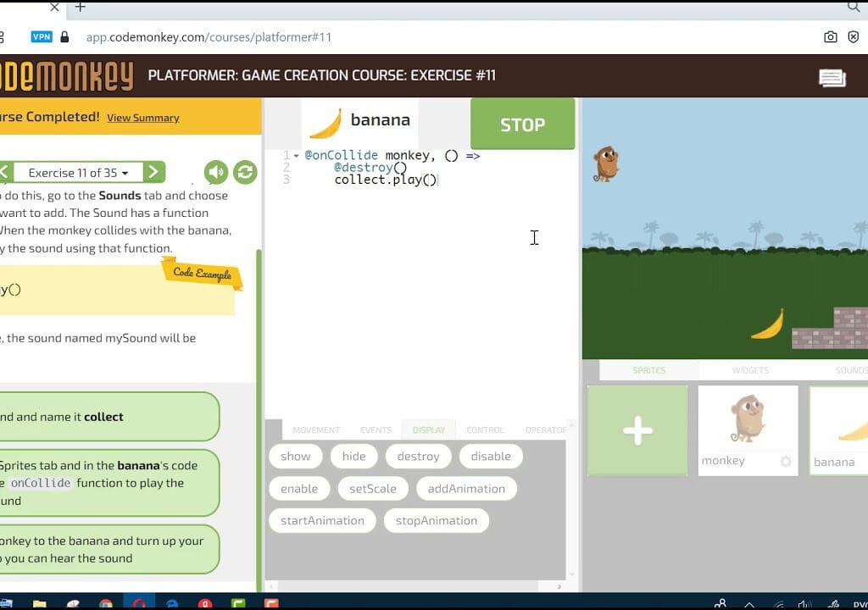
Task: Select the banana sprite thumbnail
Action: click(838, 430)
